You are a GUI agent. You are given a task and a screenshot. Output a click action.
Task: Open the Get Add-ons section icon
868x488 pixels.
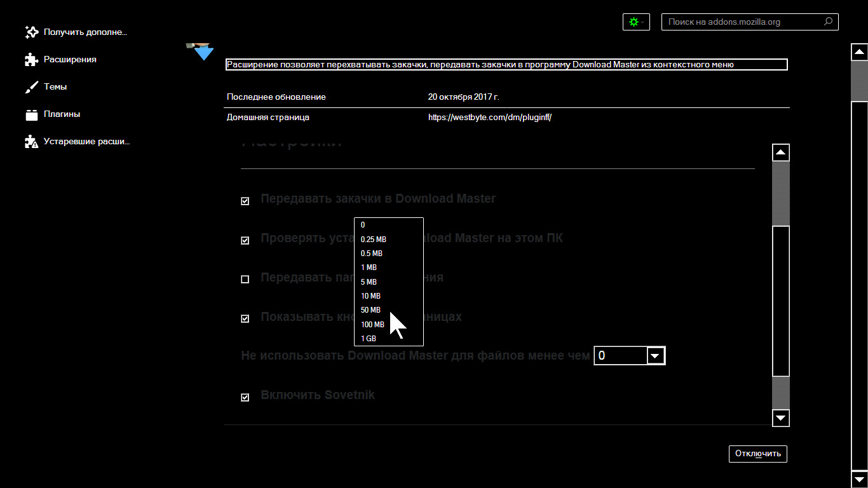(32, 32)
